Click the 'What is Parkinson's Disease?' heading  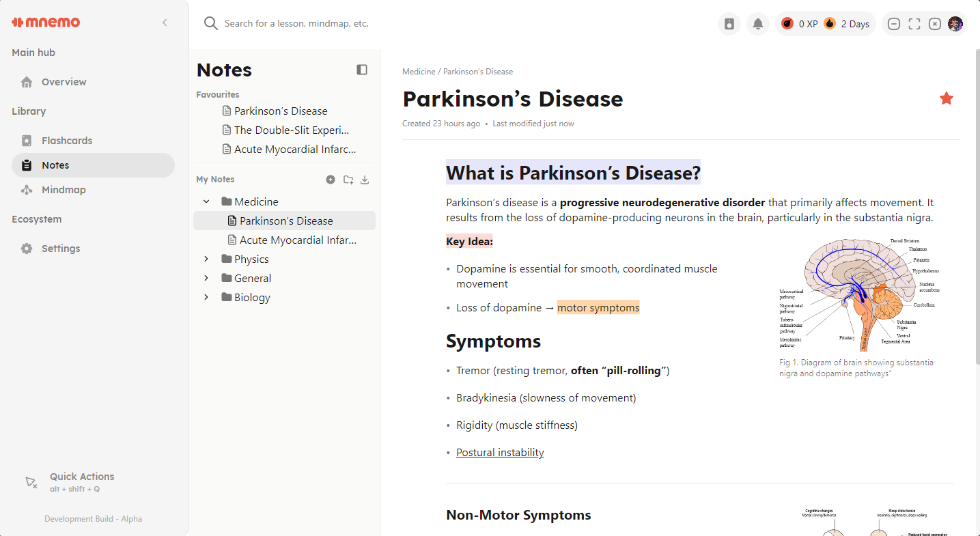pos(573,173)
